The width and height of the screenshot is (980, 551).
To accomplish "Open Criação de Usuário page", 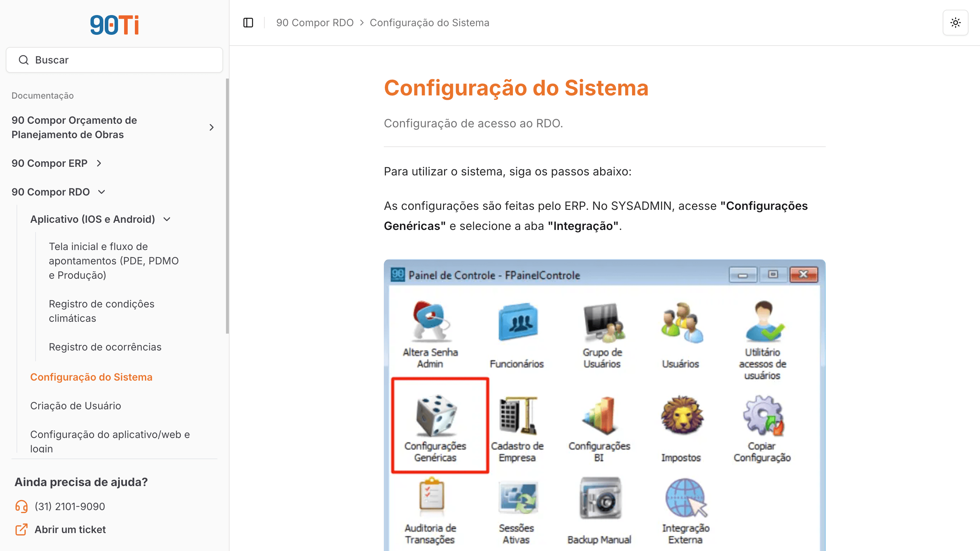I will 75,406.
